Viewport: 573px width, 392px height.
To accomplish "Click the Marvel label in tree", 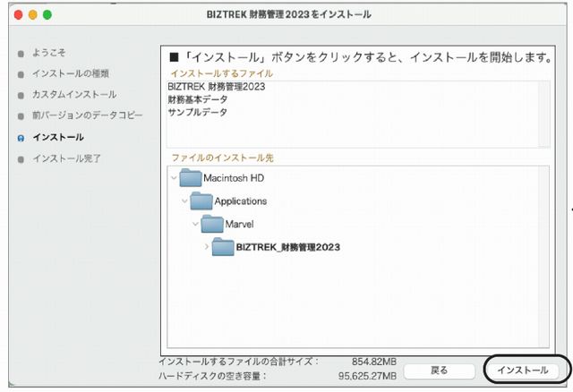I will (239, 225).
